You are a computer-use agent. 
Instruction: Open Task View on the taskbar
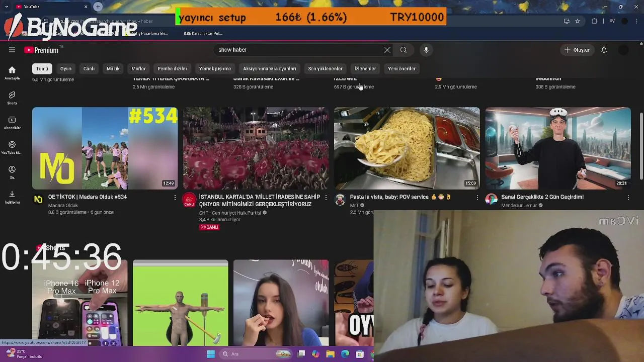(x=301, y=354)
